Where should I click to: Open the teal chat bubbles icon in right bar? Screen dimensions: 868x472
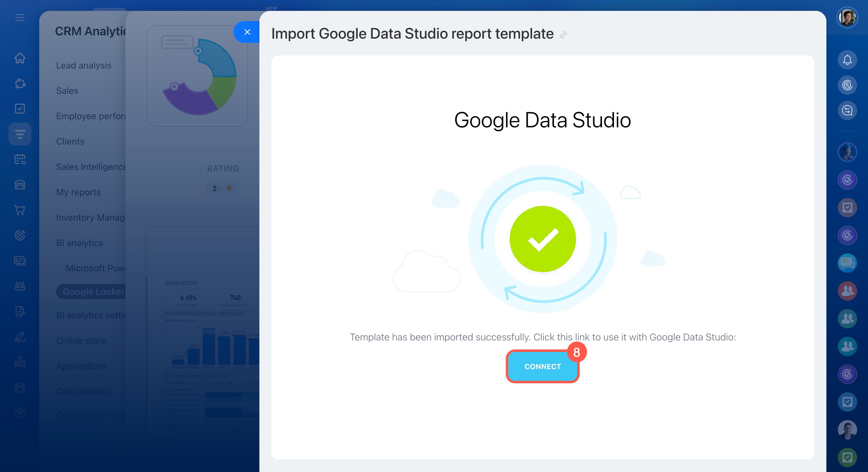(847, 263)
